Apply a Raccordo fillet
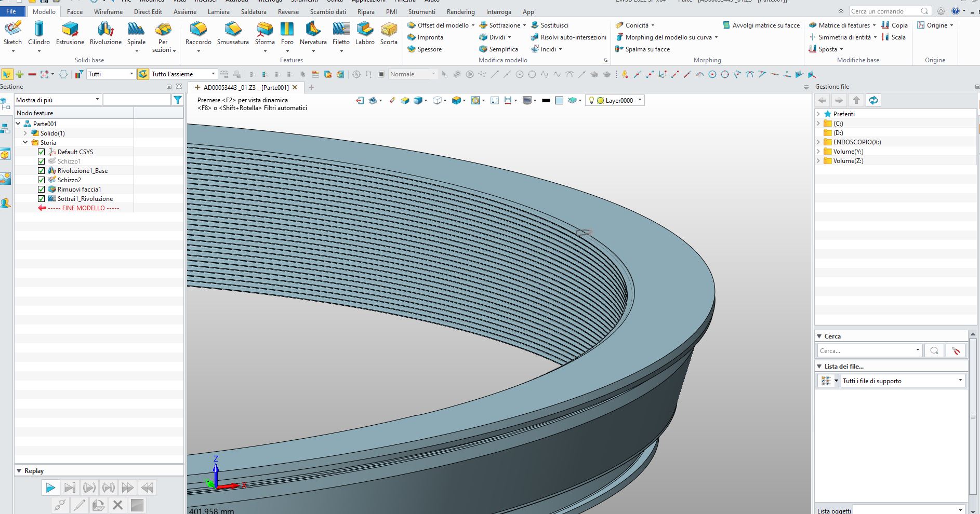This screenshot has width=980, height=514. click(x=198, y=34)
